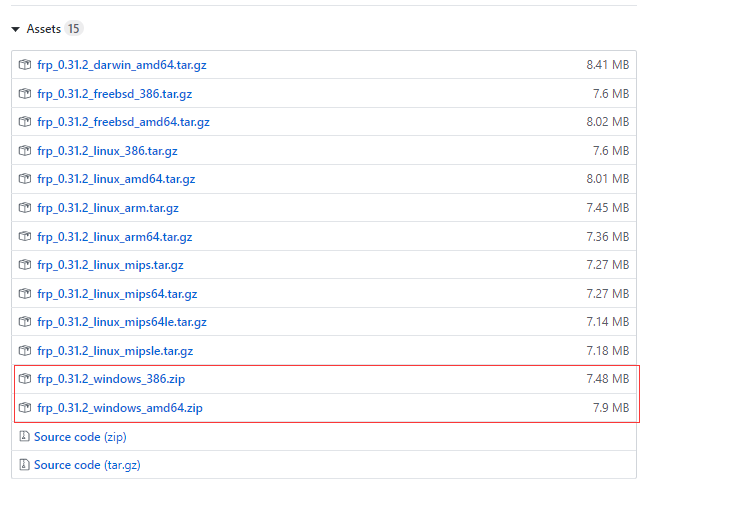Download frp_0.31.2_linux_mips64le.tar.gz

pos(122,322)
